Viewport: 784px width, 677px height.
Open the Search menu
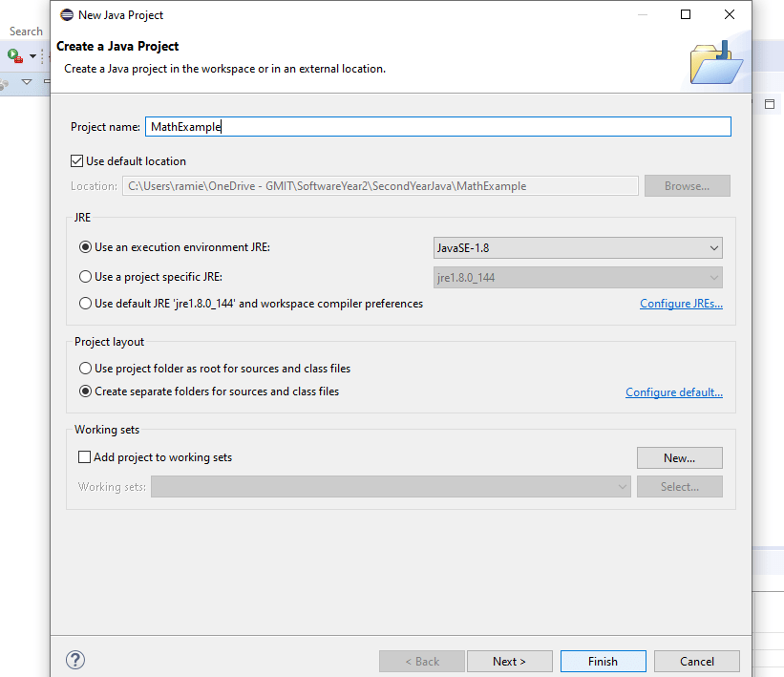(26, 32)
